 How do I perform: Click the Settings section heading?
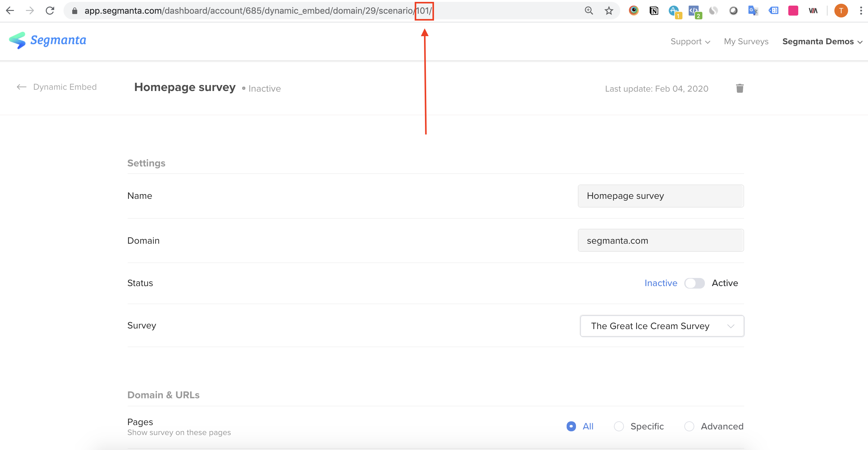pos(146,163)
